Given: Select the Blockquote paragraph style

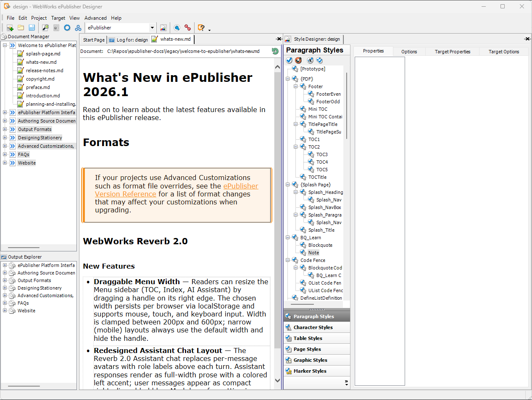Looking at the screenshot, I should (320, 245).
